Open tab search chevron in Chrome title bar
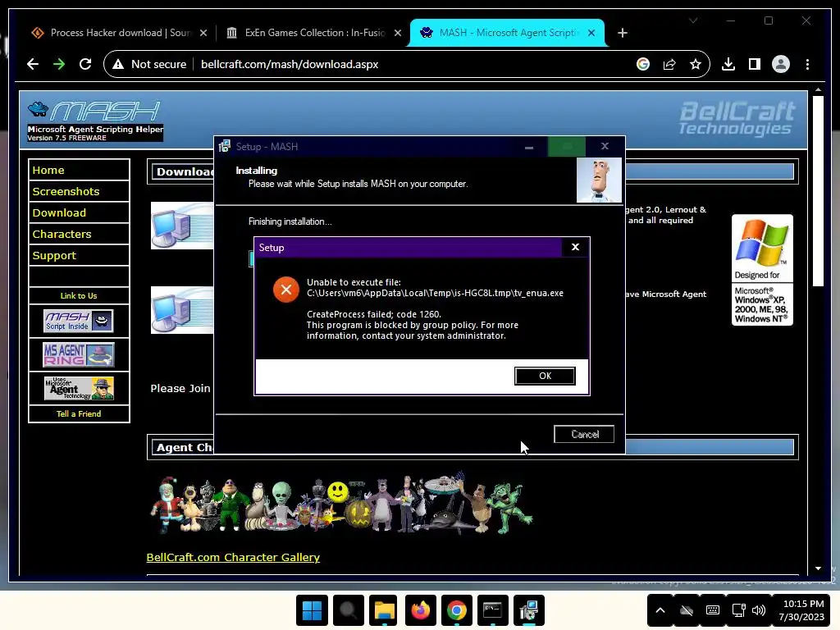840x630 pixels. 693,21
